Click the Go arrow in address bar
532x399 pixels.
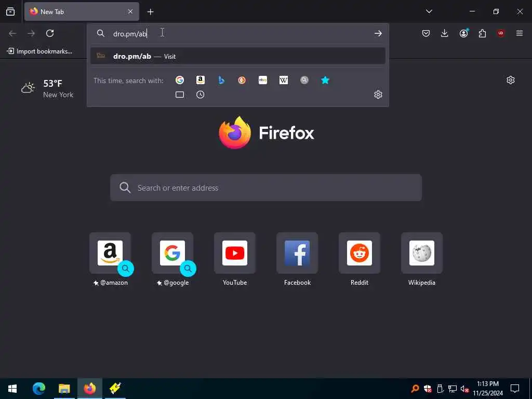[x=378, y=33]
